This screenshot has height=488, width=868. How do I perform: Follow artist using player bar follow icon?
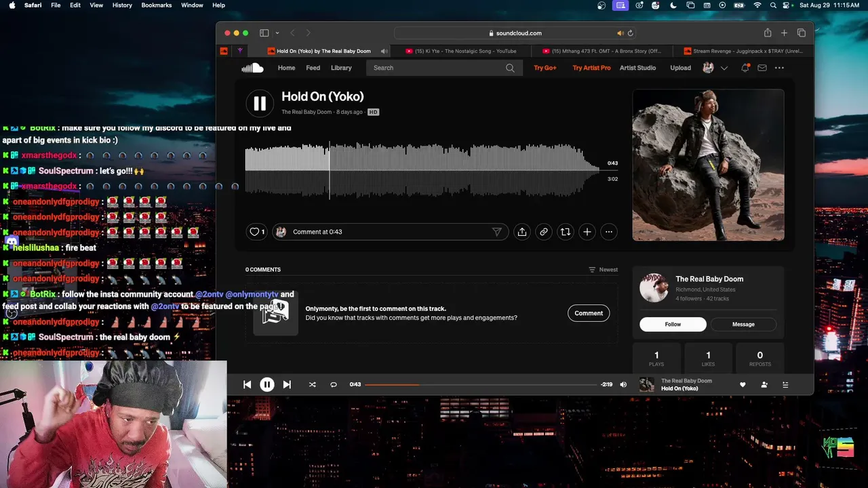point(764,385)
